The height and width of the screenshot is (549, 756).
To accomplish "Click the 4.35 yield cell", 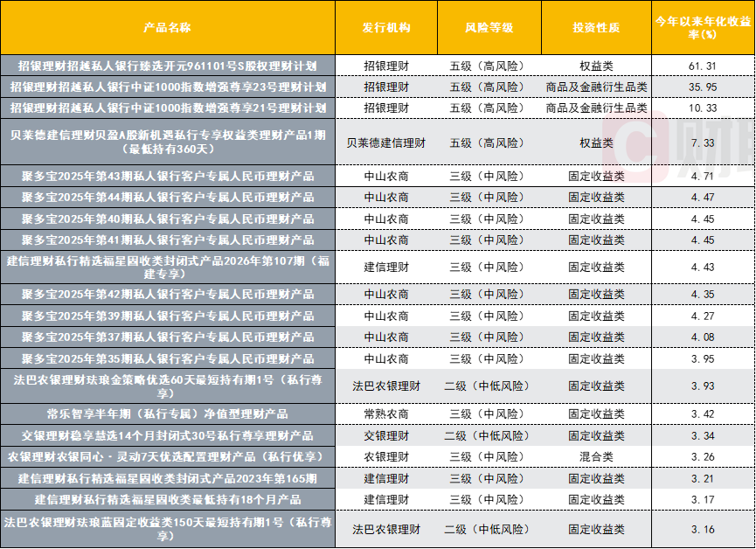I will (703, 295).
